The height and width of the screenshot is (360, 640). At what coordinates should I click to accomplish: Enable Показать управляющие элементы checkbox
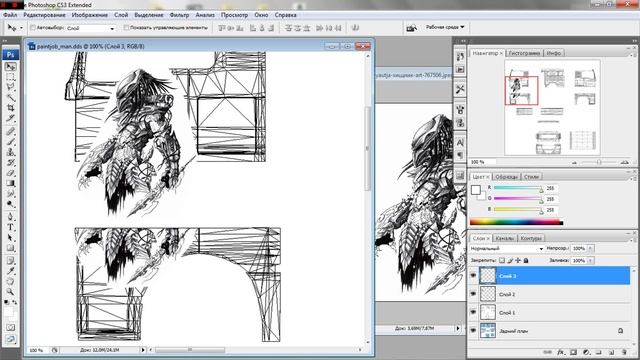pyautogui.click(x=126, y=28)
